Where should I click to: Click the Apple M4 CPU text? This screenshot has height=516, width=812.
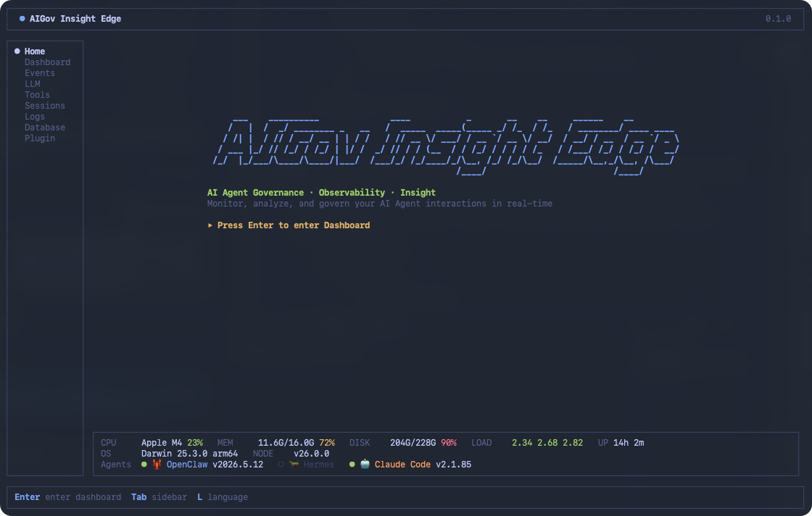click(162, 443)
